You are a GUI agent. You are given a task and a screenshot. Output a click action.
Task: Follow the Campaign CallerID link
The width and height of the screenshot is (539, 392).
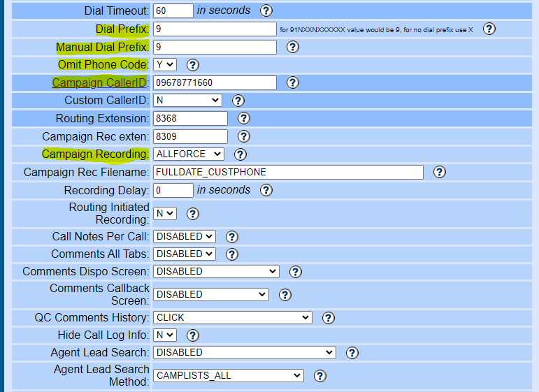tap(99, 82)
